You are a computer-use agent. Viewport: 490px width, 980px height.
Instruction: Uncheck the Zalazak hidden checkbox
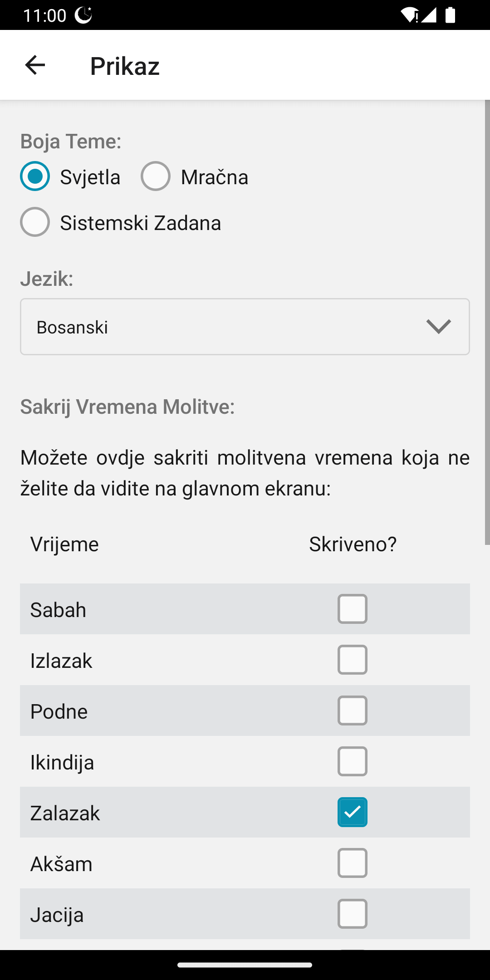pyautogui.click(x=352, y=812)
